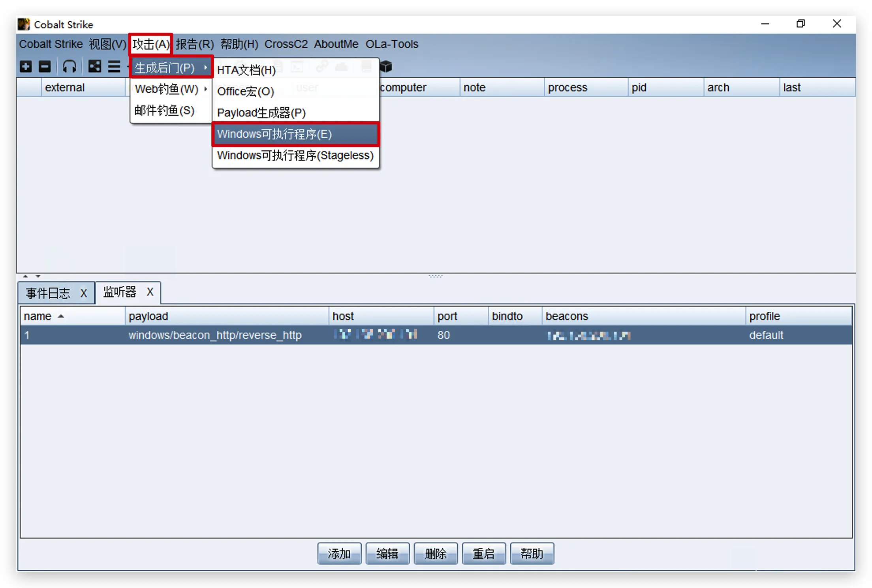872x588 pixels.
Task: Open listeners via headphones icon
Action: click(70, 66)
